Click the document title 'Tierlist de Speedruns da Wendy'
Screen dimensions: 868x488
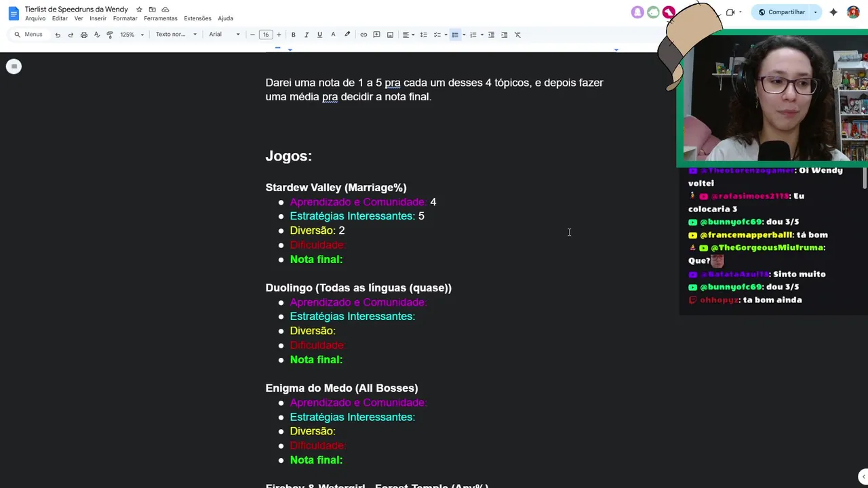pos(77,9)
